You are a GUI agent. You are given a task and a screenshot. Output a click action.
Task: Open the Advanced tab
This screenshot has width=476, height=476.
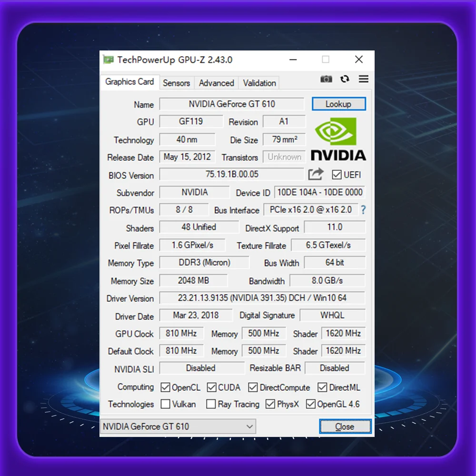(216, 83)
